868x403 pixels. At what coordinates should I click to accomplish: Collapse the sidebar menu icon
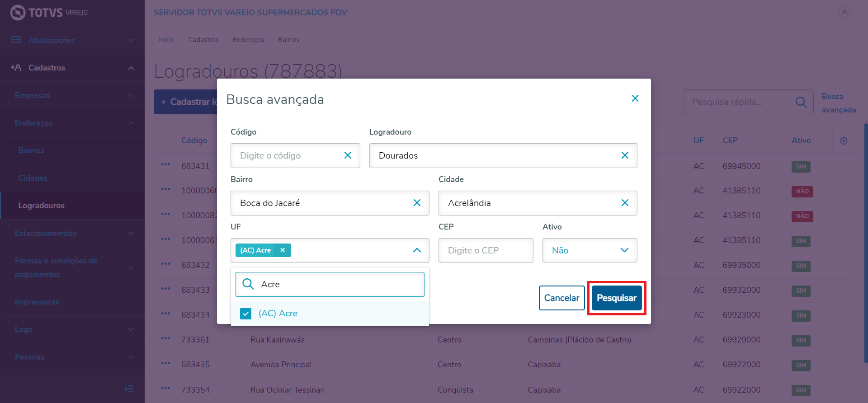pos(129,389)
